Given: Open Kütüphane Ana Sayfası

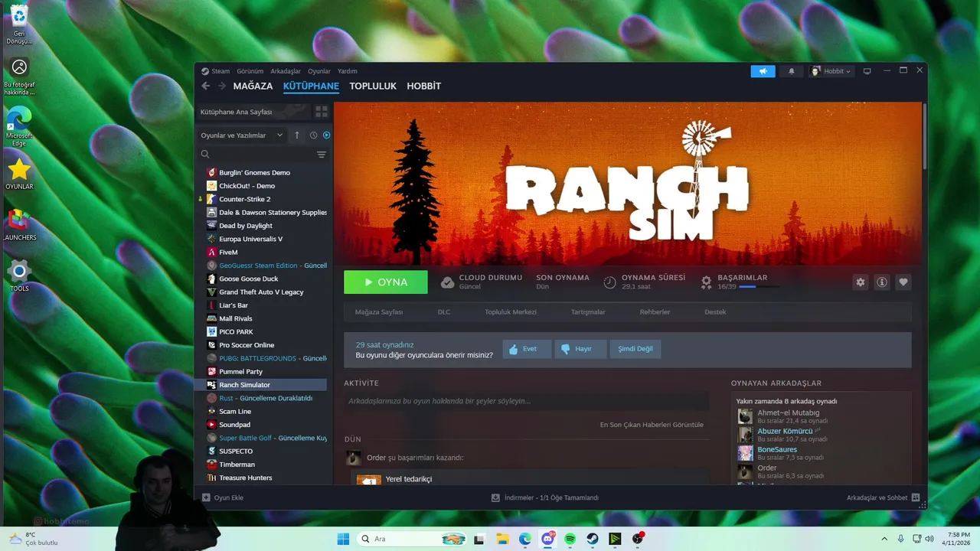Looking at the screenshot, I should (x=253, y=112).
